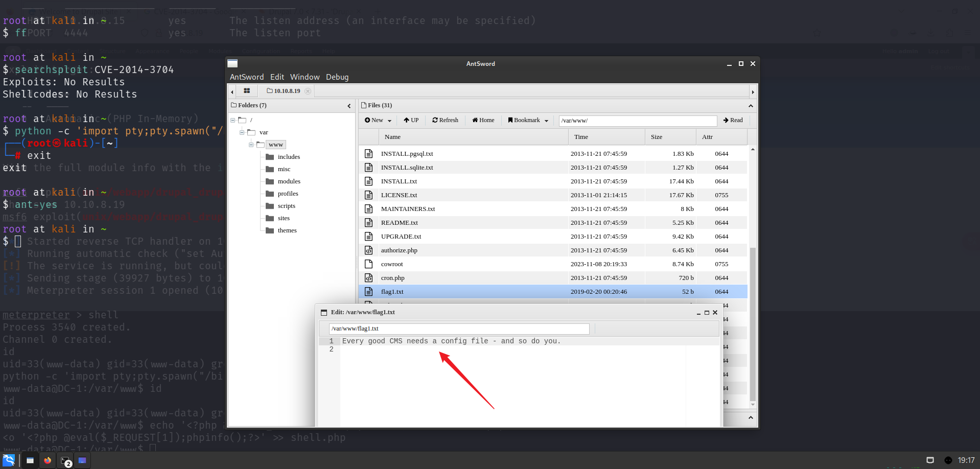Viewport: 980px width, 469px height.
Task: Click the 19:17 clock in panel
Action: [x=966, y=460]
